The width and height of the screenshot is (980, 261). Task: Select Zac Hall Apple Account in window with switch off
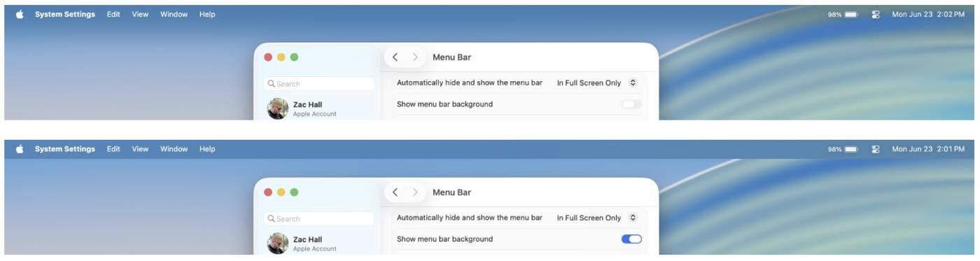tap(302, 108)
